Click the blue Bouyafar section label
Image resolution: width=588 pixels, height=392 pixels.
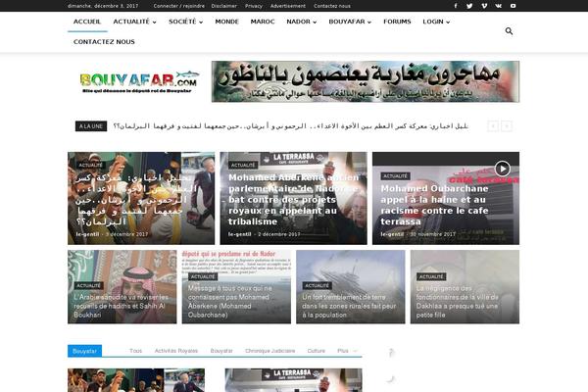click(84, 351)
